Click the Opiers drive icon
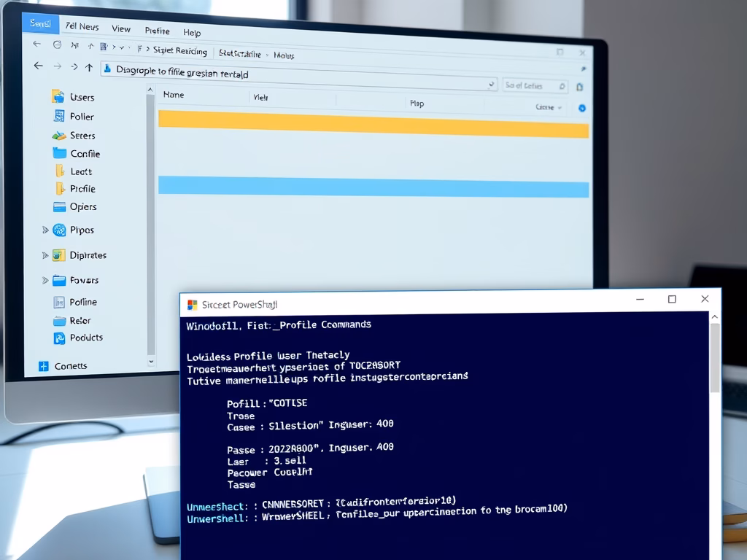Viewport: 747px width, 560px height. click(x=59, y=206)
